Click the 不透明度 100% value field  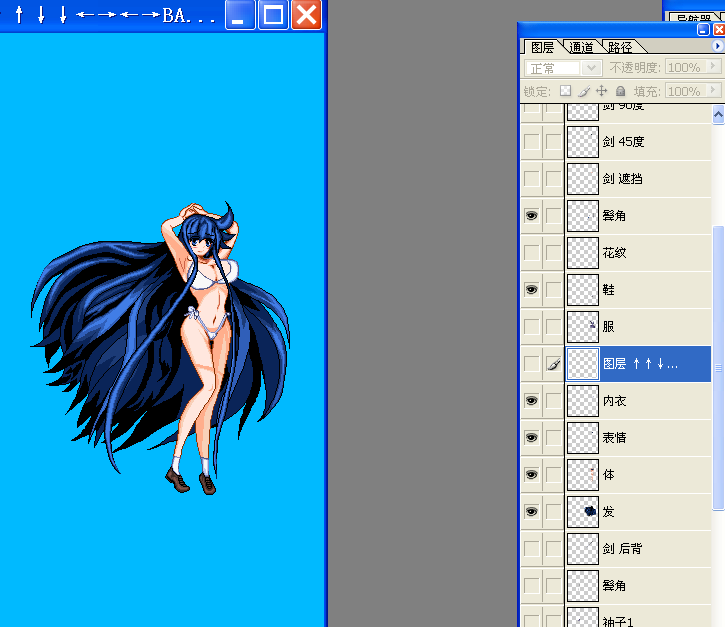(x=686, y=68)
